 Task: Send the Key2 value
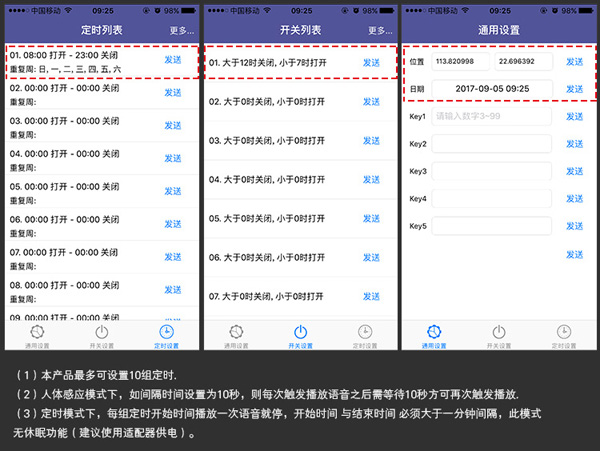tap(574, 144)
